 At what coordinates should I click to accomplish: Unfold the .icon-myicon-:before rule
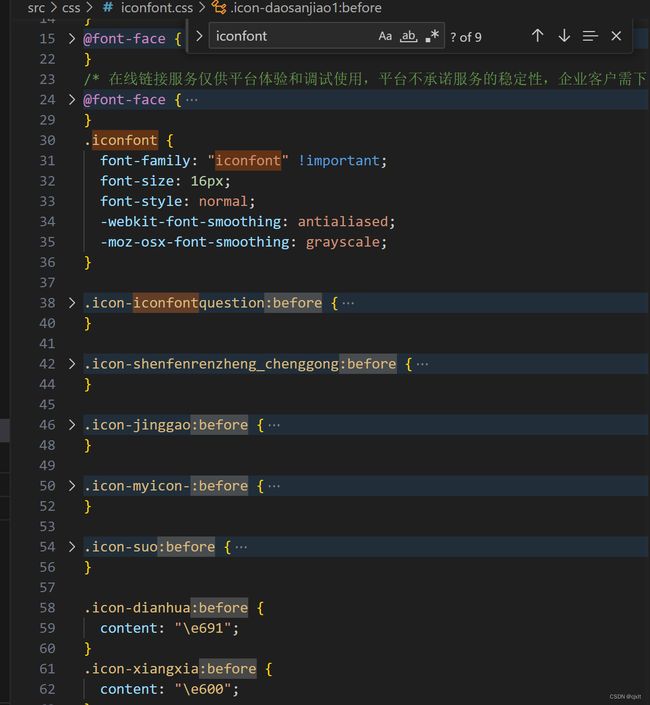(71, 486)
